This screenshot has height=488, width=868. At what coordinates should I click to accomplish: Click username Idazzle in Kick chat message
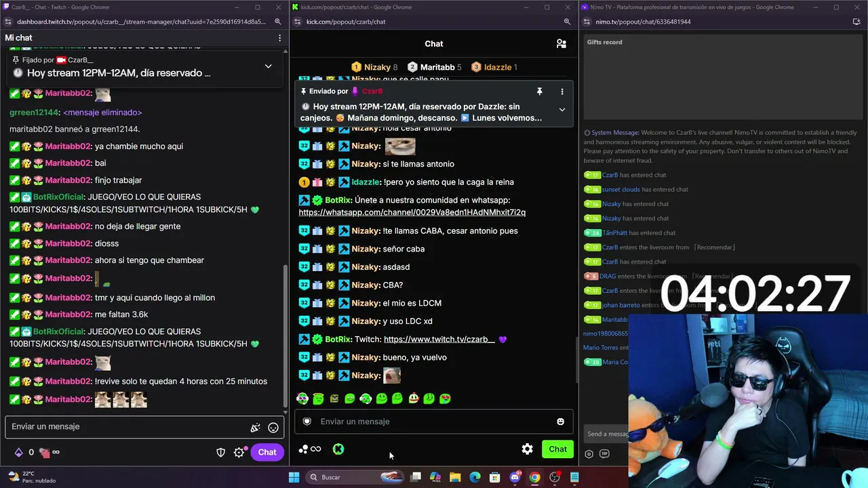(x=366, y=182)
